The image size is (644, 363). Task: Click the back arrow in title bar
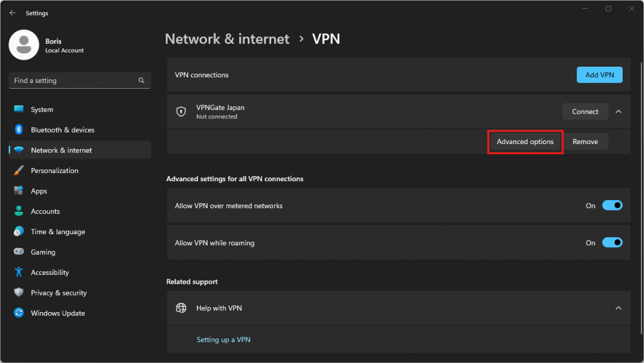(x=13, y=13)
